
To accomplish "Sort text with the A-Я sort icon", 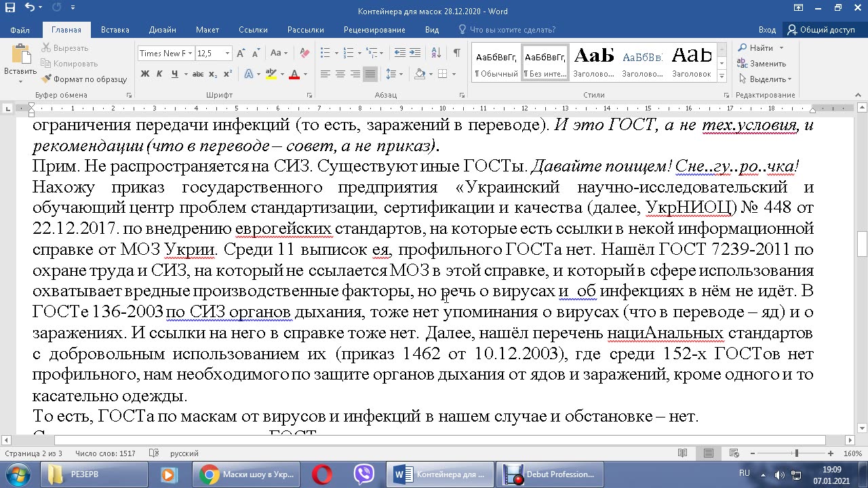I will click(x=436, y=53).
